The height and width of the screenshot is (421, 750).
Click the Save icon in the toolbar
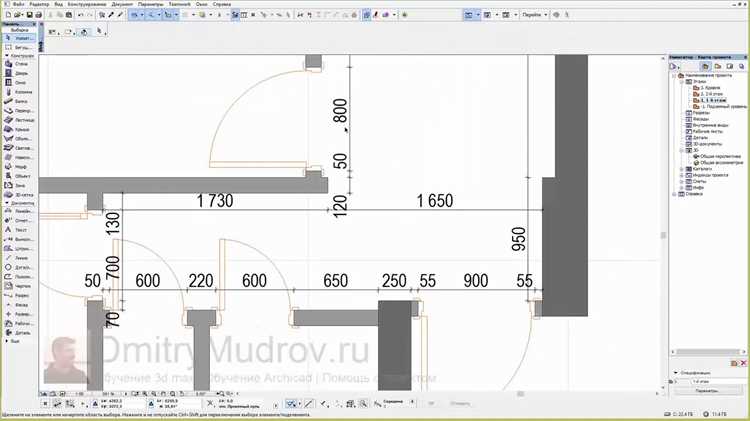pos(30,15)
